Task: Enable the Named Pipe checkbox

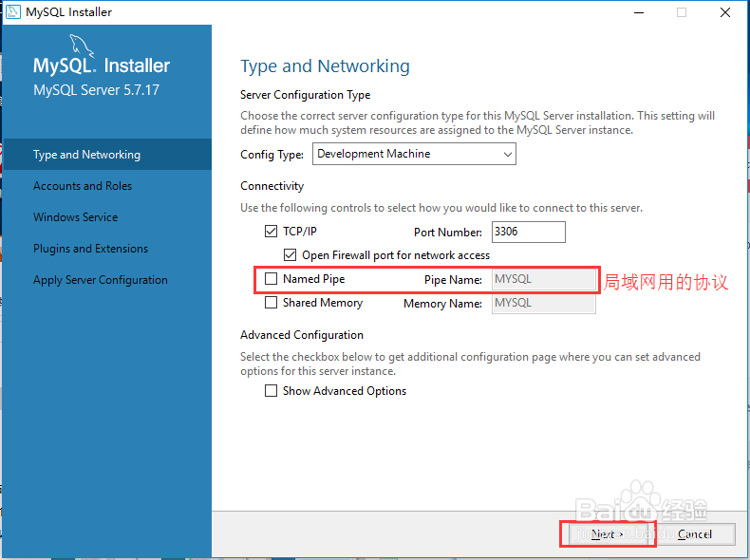Action: click(x=271, y=279)
